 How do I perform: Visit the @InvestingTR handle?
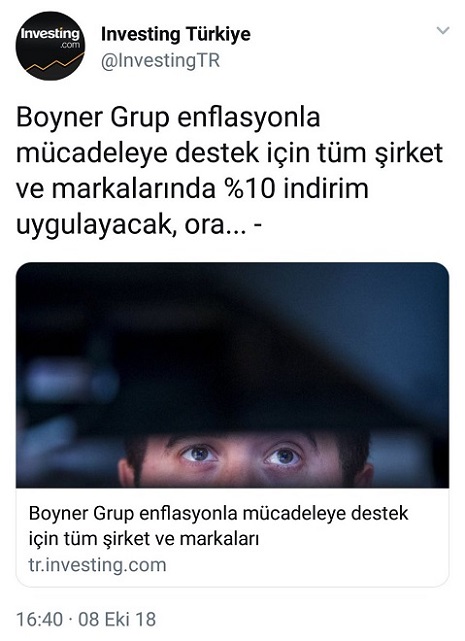pos(160,60)
